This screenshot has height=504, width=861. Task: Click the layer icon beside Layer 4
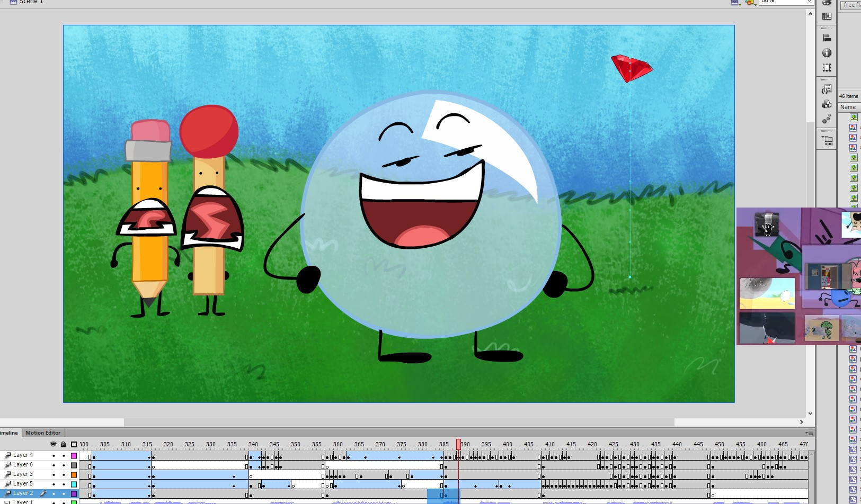7,455
